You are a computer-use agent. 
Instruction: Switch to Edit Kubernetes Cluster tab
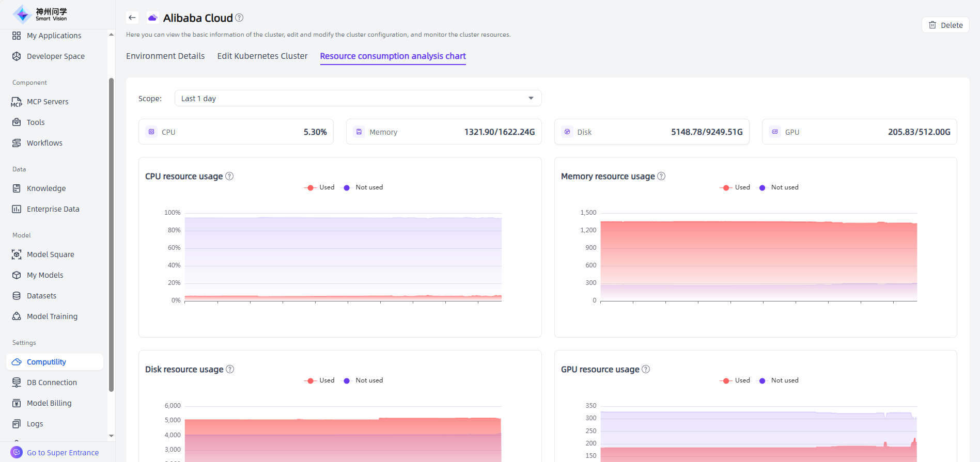coord(262,56)
